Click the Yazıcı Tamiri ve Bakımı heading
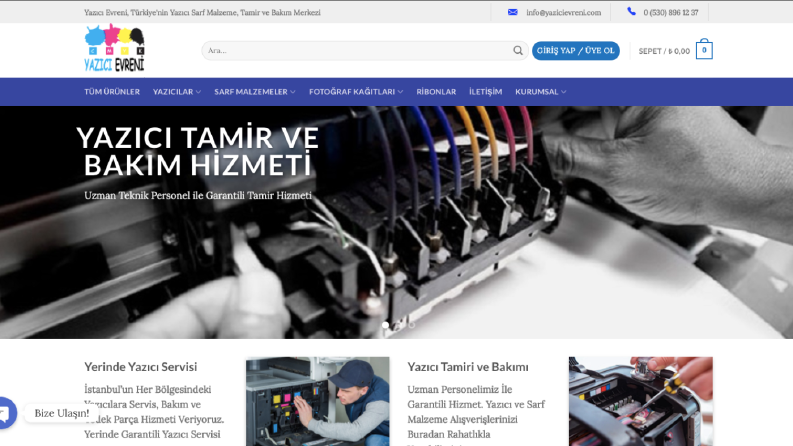 tap(468, 367)
